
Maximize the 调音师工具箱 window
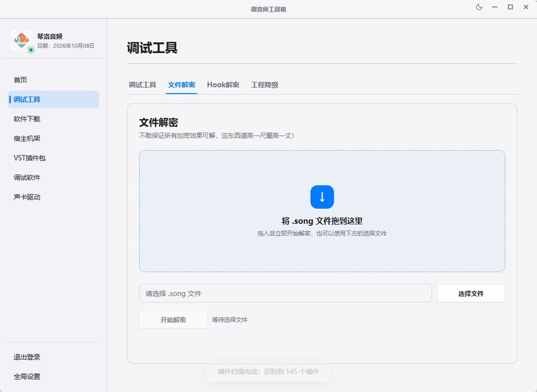[510, 7]
